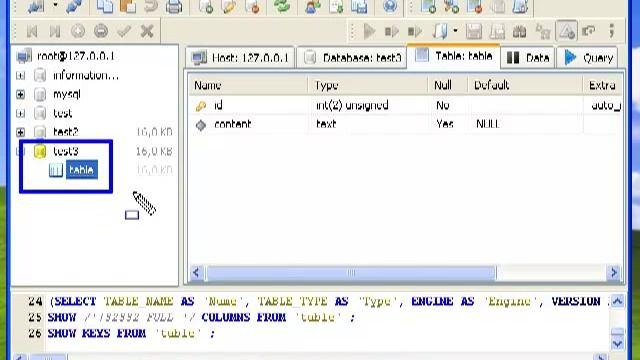Viewport: 640px width, 360px height.
Task: Click the Paste clipboard icon
Action: click(x=128, y=7)
